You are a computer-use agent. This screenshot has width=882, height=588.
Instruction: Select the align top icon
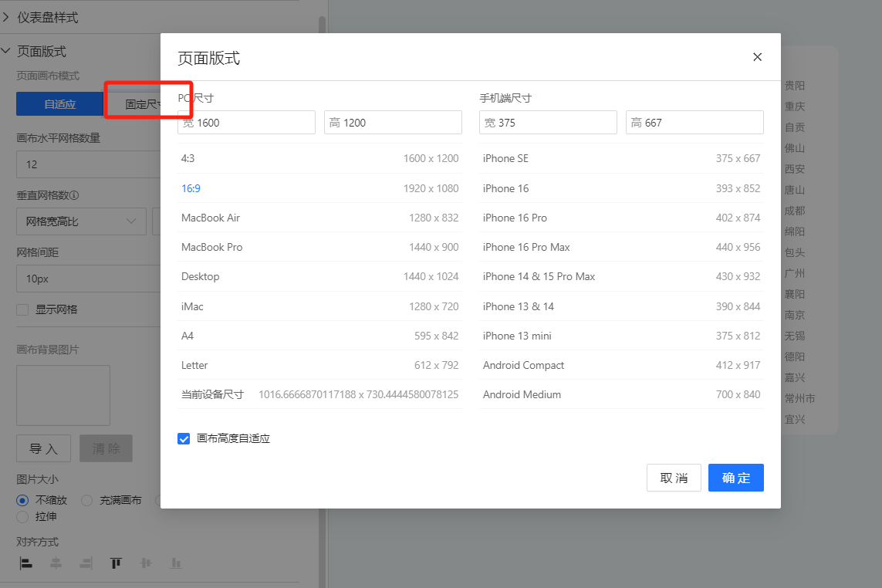pos(117,563)
